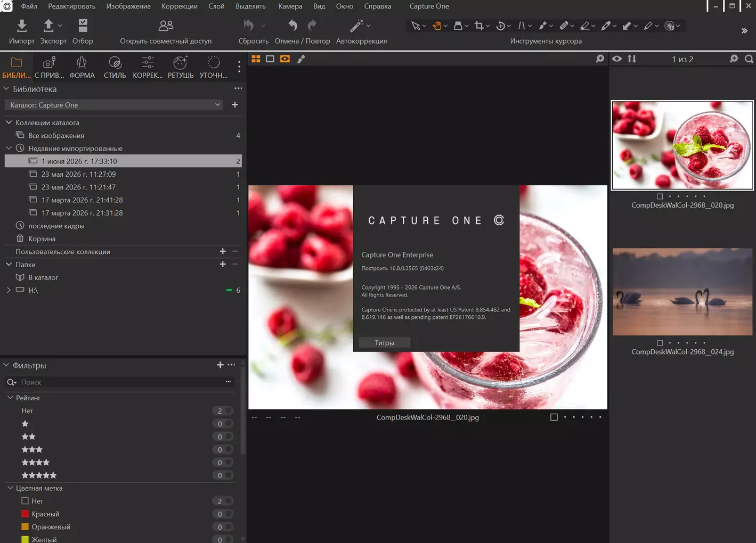Select the radial mask cursor tool

[670, 26]
